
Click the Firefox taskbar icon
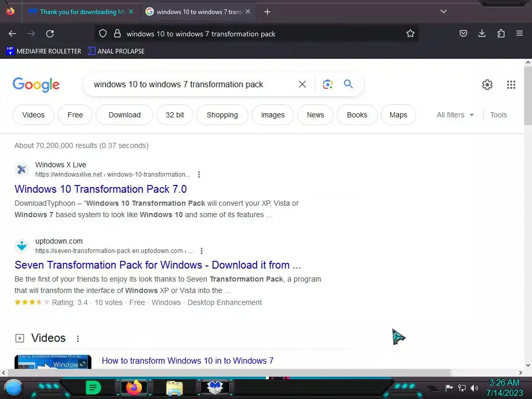tap(134, 388)
